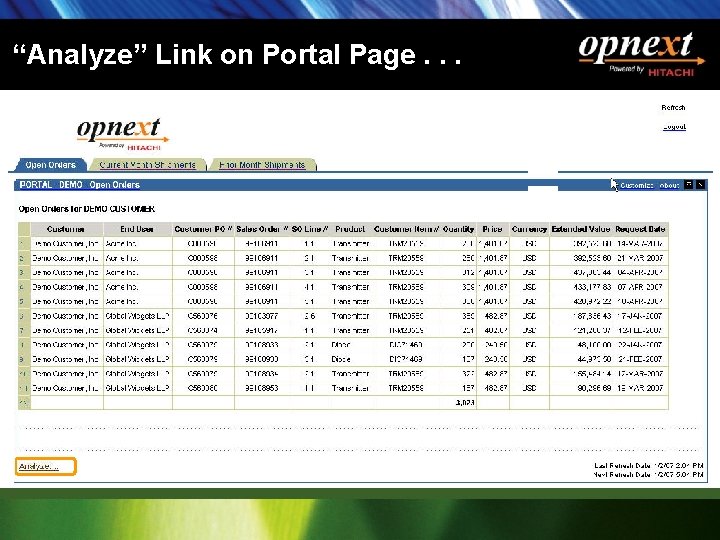Click the Extended Value column header
Screen dimensions: 720x540
(581, 229)
